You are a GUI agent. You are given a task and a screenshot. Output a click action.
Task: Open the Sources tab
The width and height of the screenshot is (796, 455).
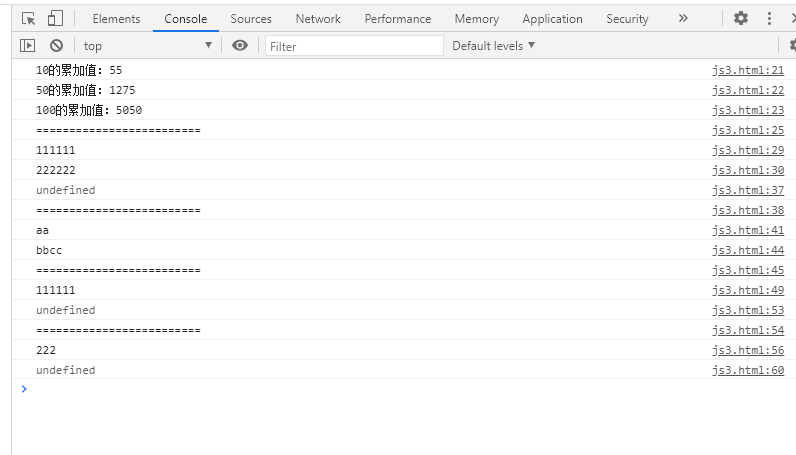(251, 19)
